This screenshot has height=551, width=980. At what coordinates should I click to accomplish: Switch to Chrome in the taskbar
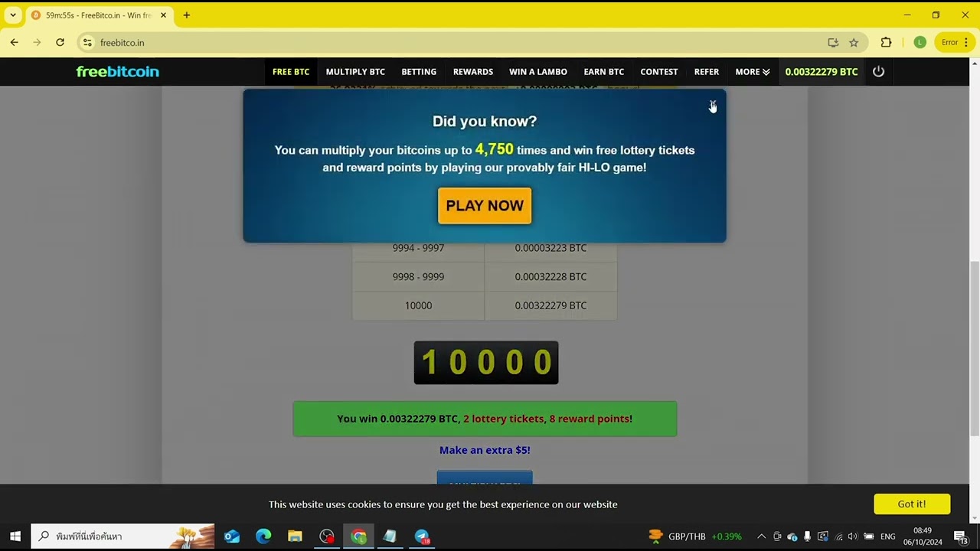[x=358, y=536]
